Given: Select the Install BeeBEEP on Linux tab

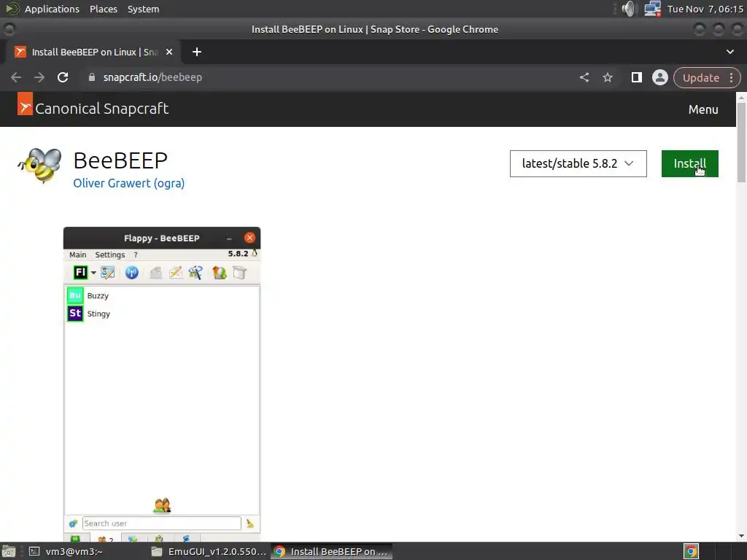Looking at the screenshot, I should point(93,52).
